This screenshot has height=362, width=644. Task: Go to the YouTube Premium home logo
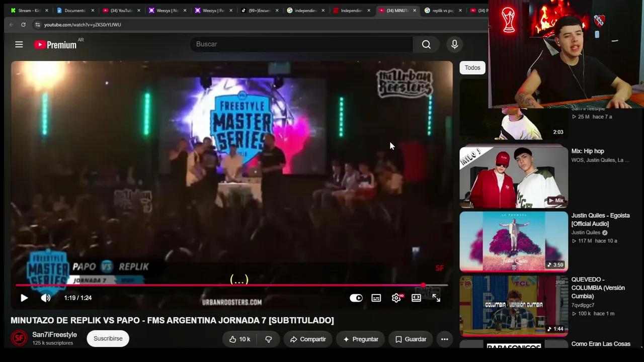(x=55, y=45)
